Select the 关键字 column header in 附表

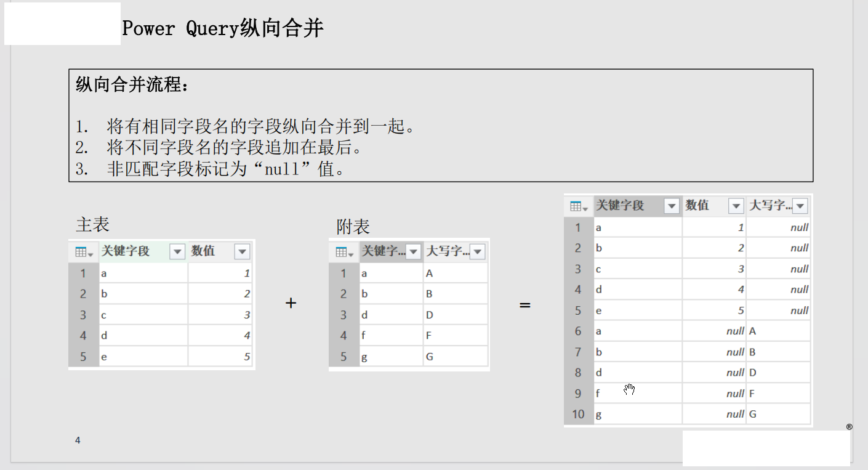click(x=391, y=252)
